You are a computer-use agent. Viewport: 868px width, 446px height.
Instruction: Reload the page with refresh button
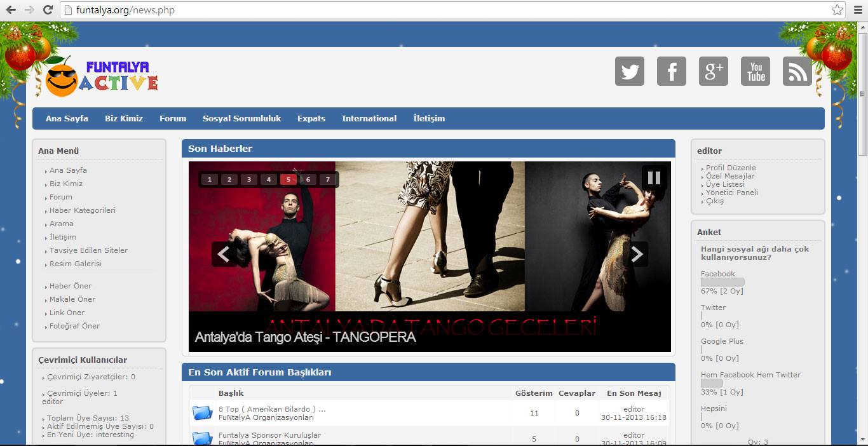point(48,10)
